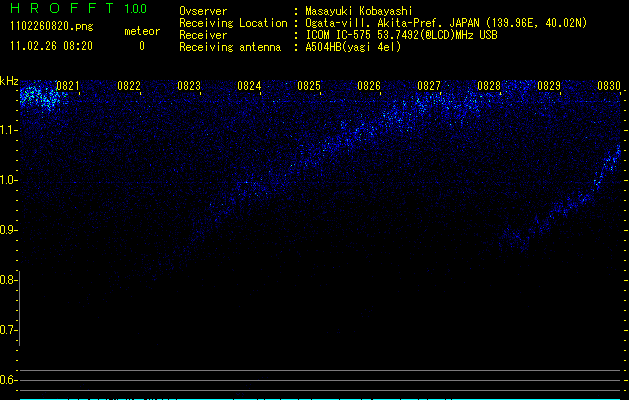Click the 1.0 kHz axis label

8,180
